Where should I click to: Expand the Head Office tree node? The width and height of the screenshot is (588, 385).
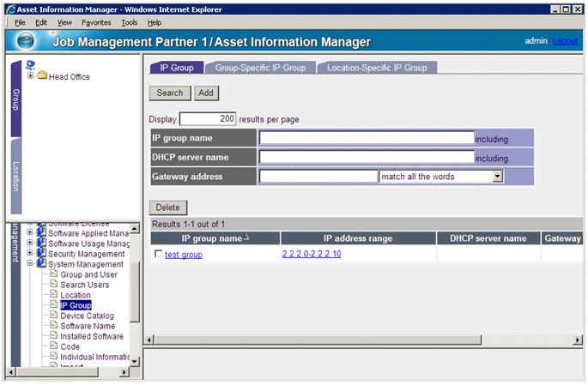click(x=31, y=76)
